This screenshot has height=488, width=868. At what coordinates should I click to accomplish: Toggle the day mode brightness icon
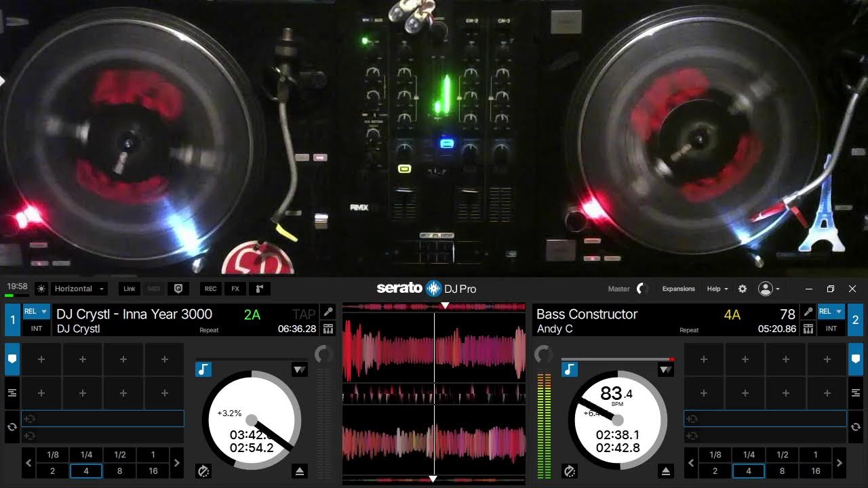click(x=41, y=289)
